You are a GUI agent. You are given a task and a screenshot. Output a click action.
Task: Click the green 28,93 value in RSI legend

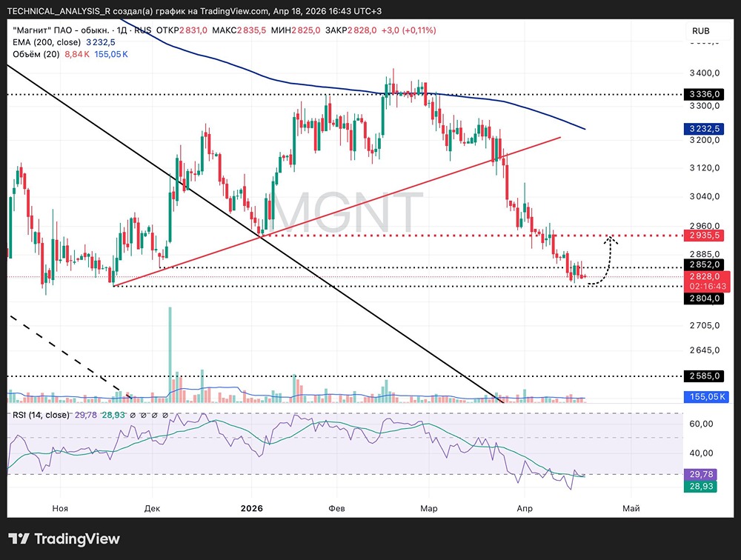114,415
